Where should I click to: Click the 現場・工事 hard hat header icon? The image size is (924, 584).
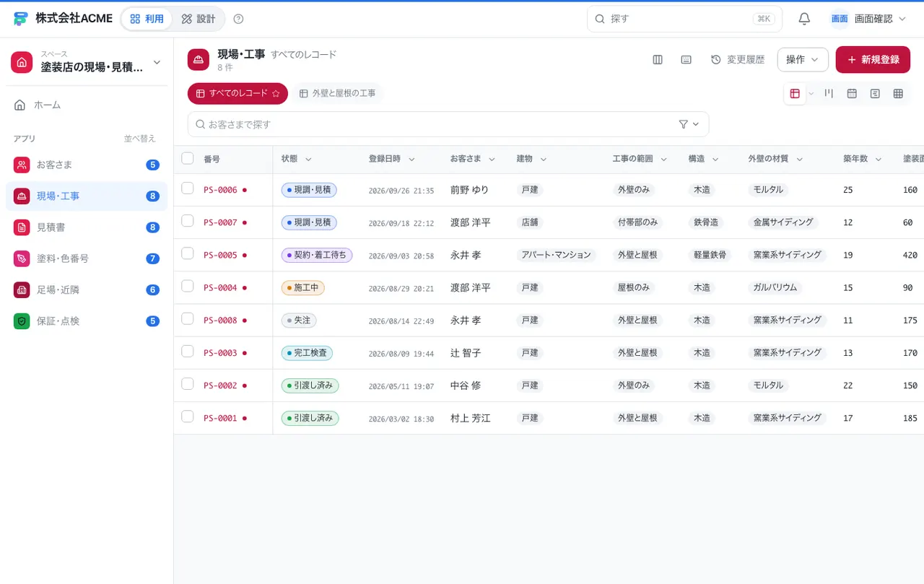tap(199, 60)
